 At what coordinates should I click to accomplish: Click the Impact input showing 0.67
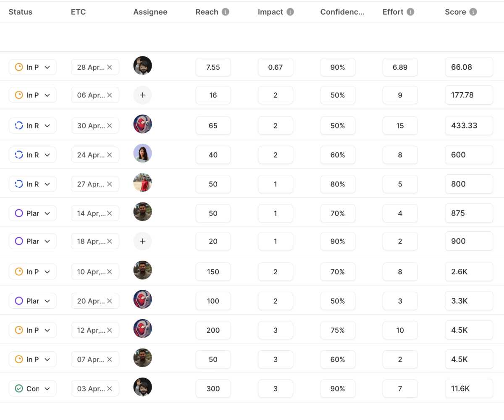coord(275,67)
